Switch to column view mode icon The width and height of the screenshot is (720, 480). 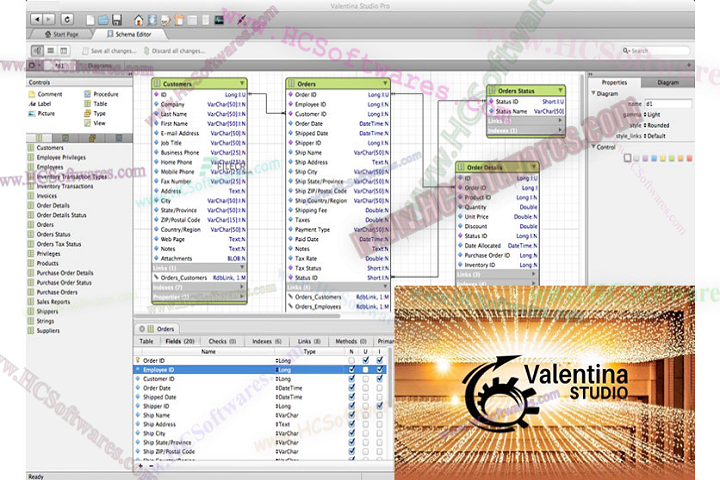(x=63, y=51)
